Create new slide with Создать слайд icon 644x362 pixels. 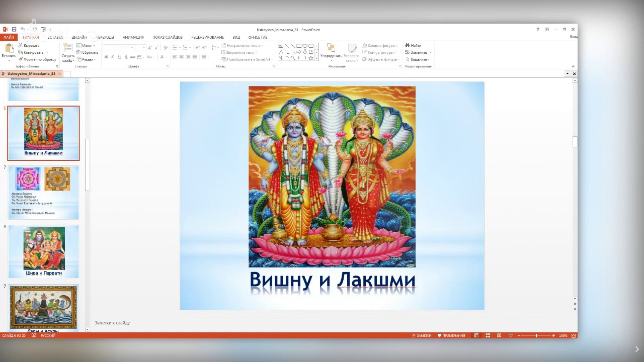pyautogui.click(x=68, y=48)
